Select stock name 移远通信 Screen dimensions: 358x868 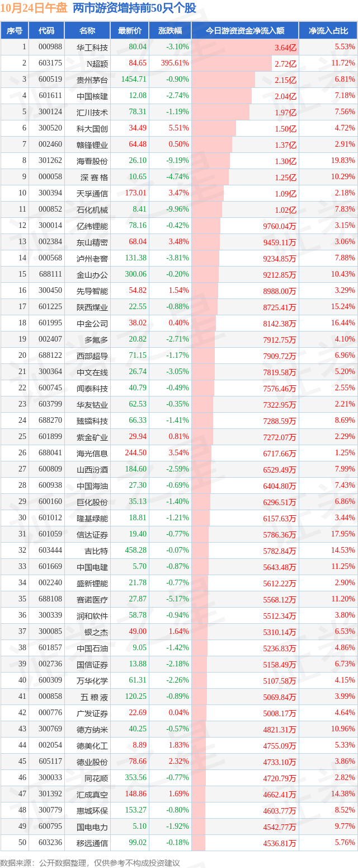[x=92, y=843]
